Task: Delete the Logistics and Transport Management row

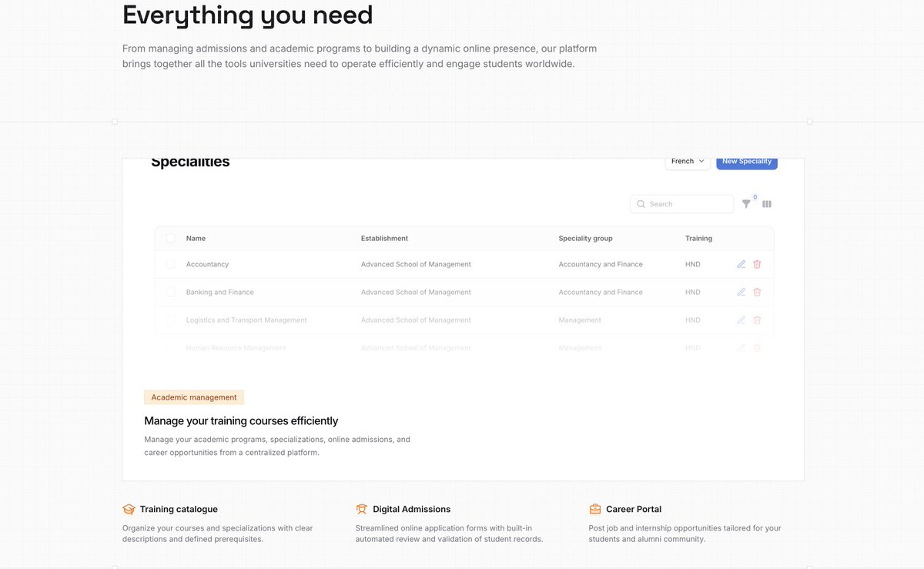Action: (757, 320)
